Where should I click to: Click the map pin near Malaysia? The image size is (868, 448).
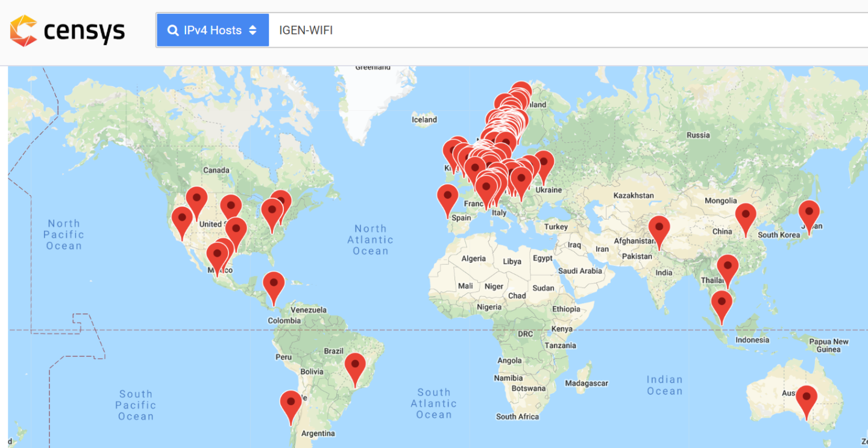pyautogui.click(x=722, y=307)
